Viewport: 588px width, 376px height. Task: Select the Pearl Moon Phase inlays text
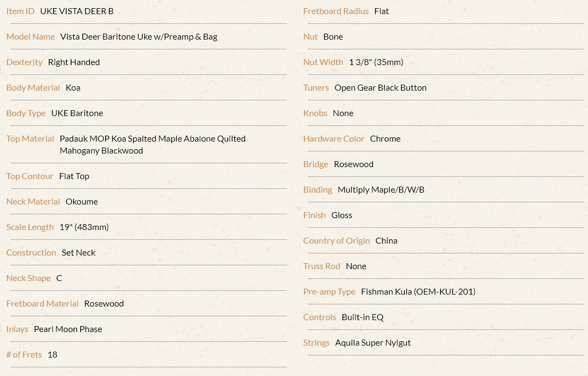click(x=68, y=329)
